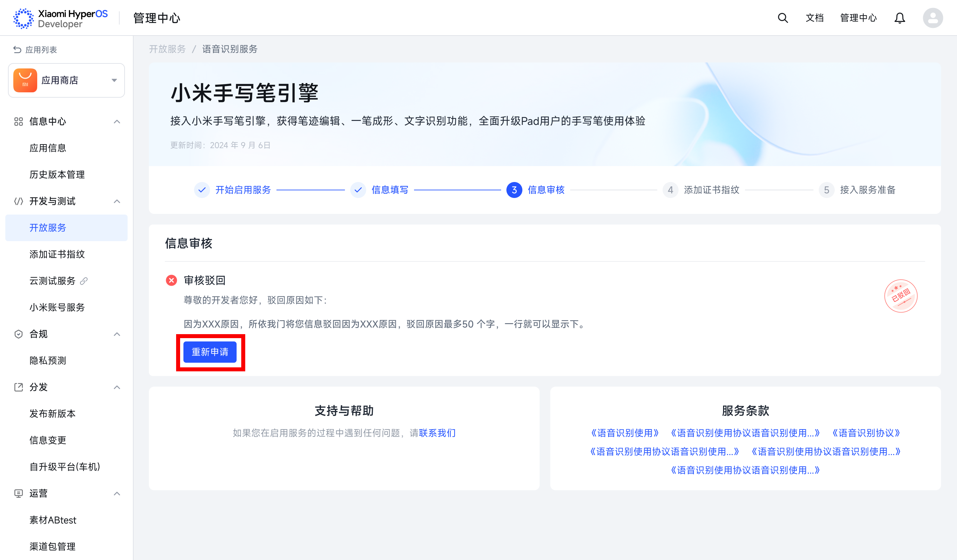Image resolution: width=957 pixels, height=560 pixels.
Task: Open 文档 in the top navigation
Action: pyautogui.click(x=814, y=18)
